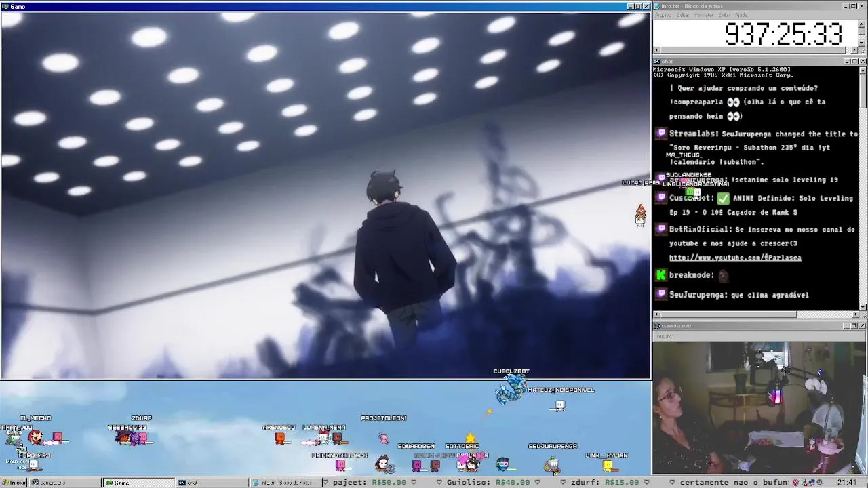Click the chat horizontal scroll right arrow
Viewport: 868px width, 488px height.
(854, 314)
